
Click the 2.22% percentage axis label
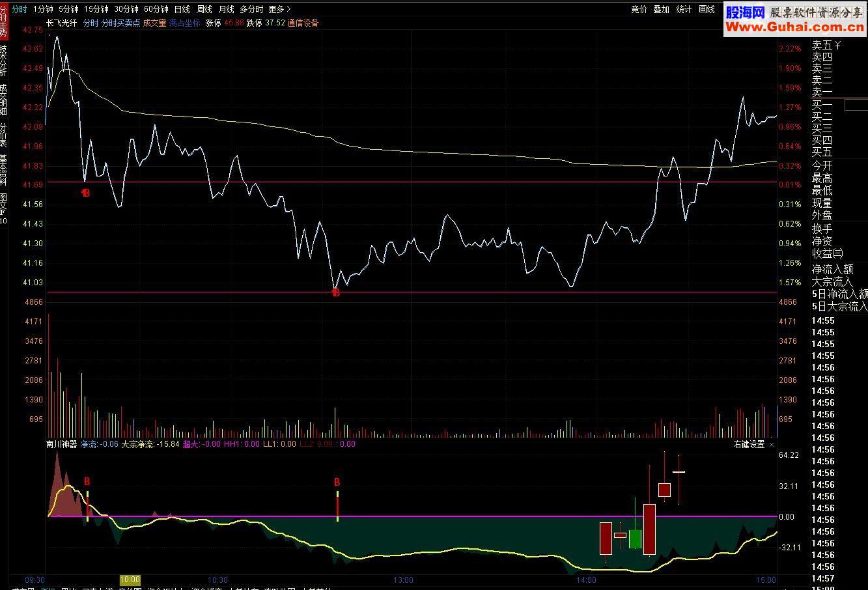(790, 49)
